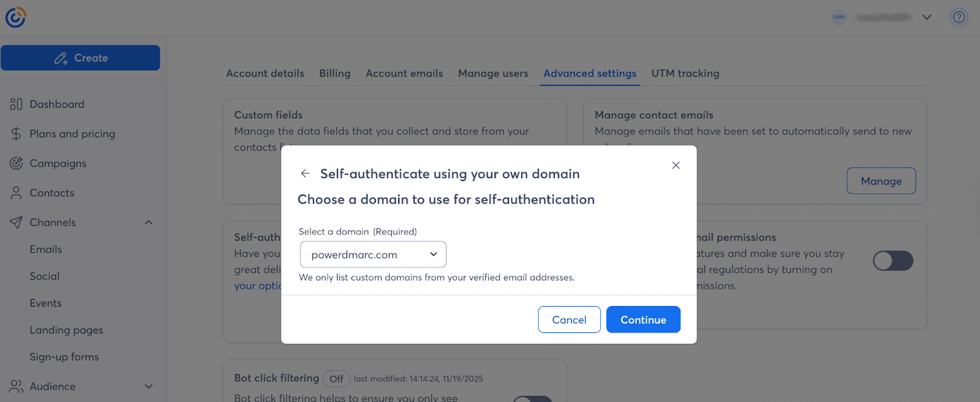The width and height of the screenshot is (980, 402).
Task: Toggle the Bot click filtering switch
Action: [x=533, y=398]
